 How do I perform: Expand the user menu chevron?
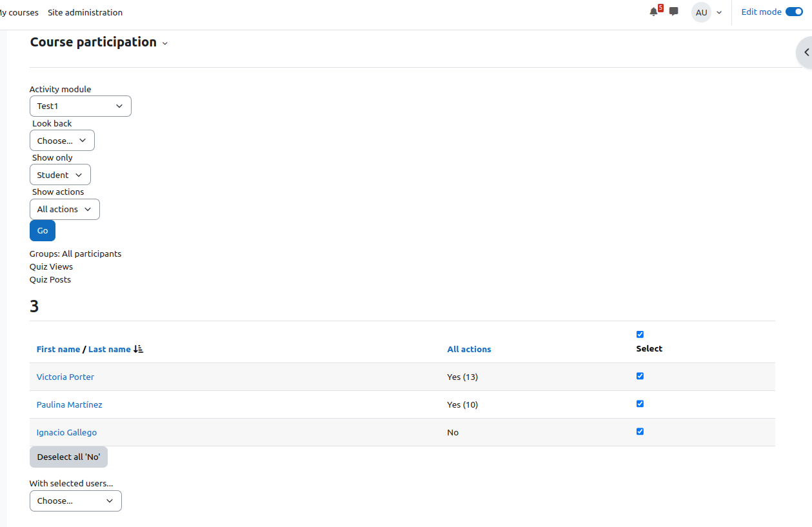click(719, 12)
